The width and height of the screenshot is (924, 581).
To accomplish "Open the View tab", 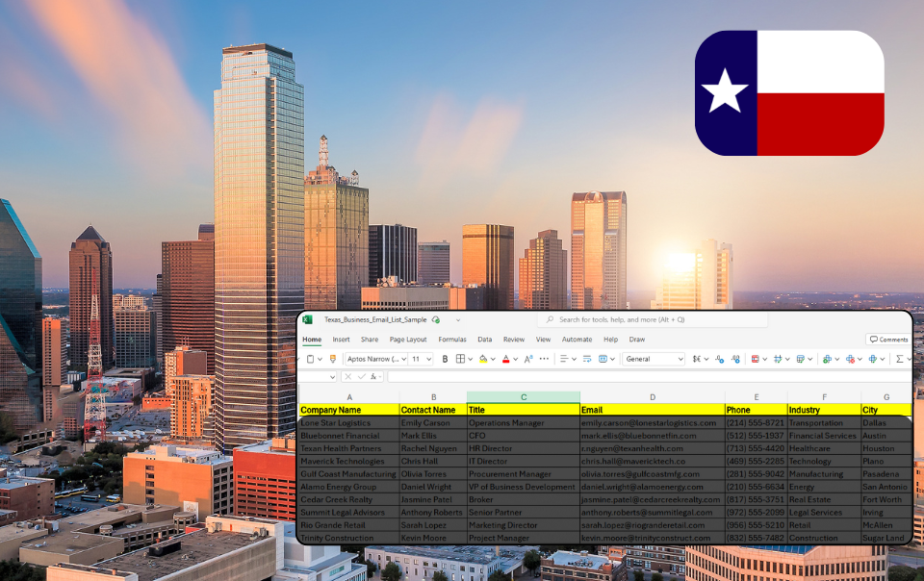I will point(543,340).
